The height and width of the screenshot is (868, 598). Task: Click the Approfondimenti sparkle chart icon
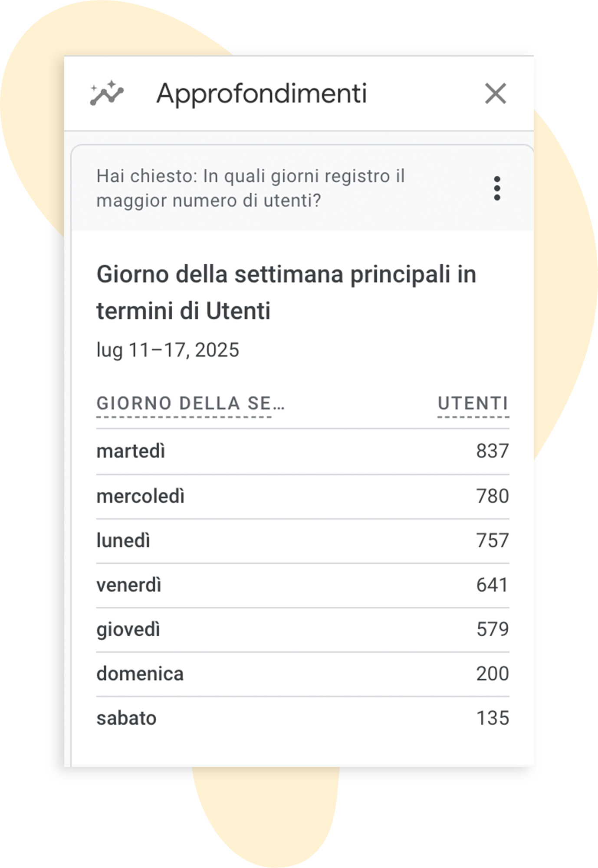click(107, 94)
